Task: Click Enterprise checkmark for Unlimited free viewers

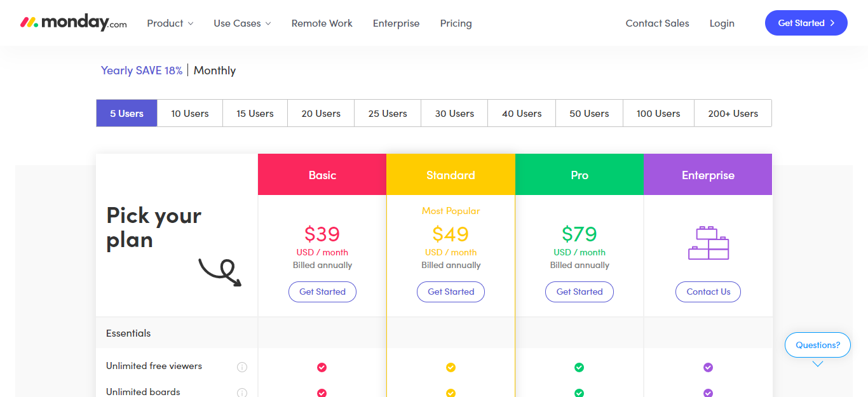Action: coord(708,367)
